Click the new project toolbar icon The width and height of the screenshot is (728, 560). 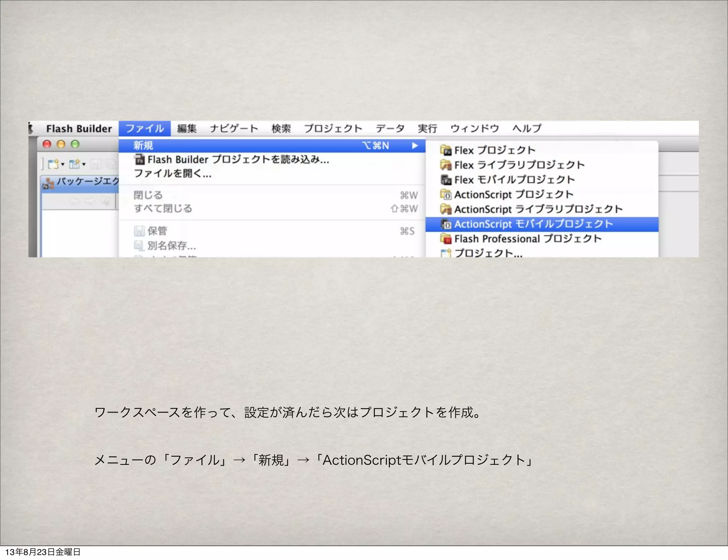point(53,164)
